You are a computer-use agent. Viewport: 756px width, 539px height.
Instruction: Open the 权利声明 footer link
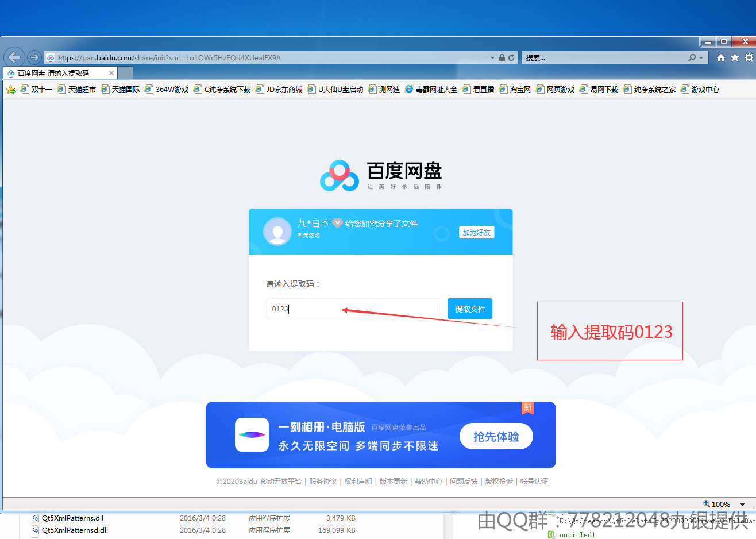[x=358, y=482]
